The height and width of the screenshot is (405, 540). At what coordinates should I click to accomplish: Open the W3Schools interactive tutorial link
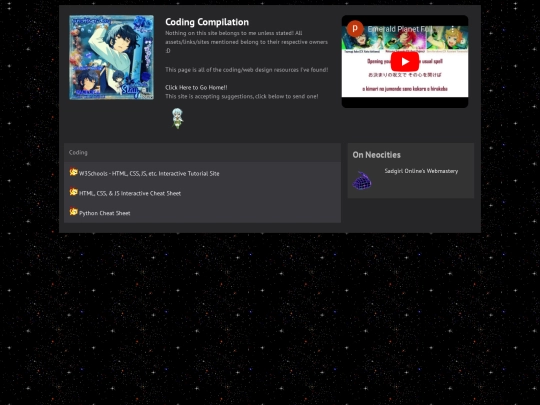149,174
